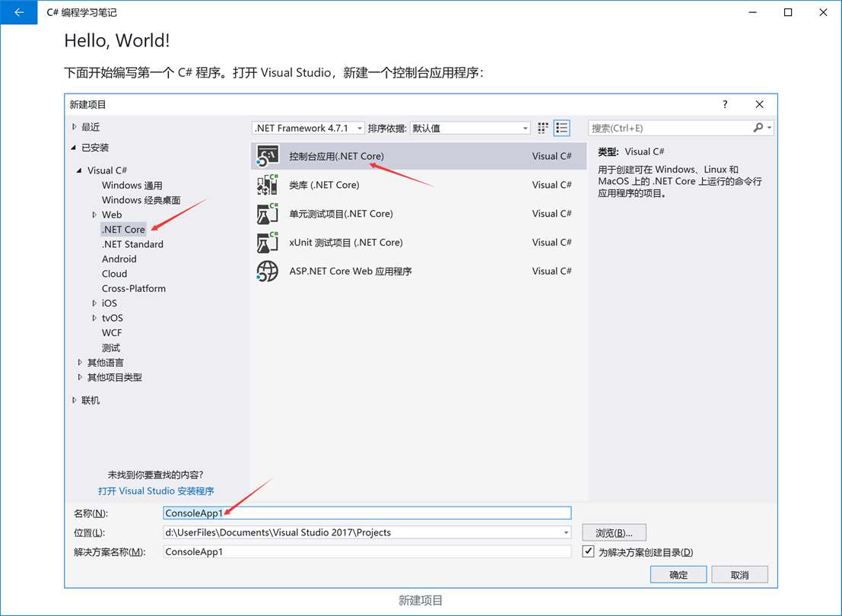Toggle create directory for solution checkbox

(588, 551)
